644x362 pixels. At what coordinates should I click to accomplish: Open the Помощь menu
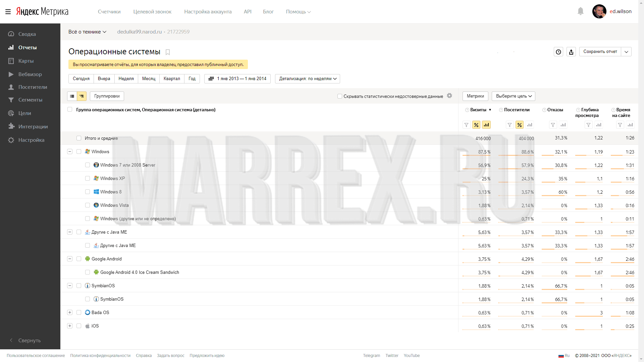(x=298, y=12)
